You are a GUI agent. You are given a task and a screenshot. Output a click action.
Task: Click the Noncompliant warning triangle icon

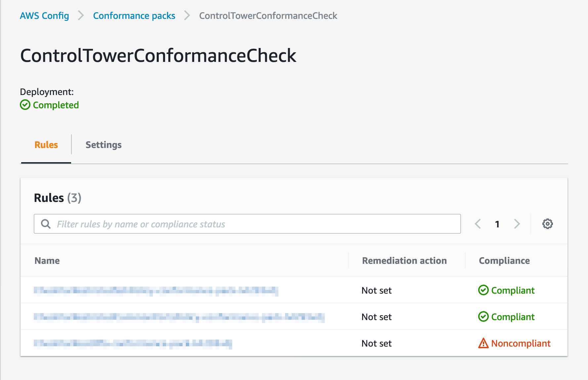tap(483, 343)
